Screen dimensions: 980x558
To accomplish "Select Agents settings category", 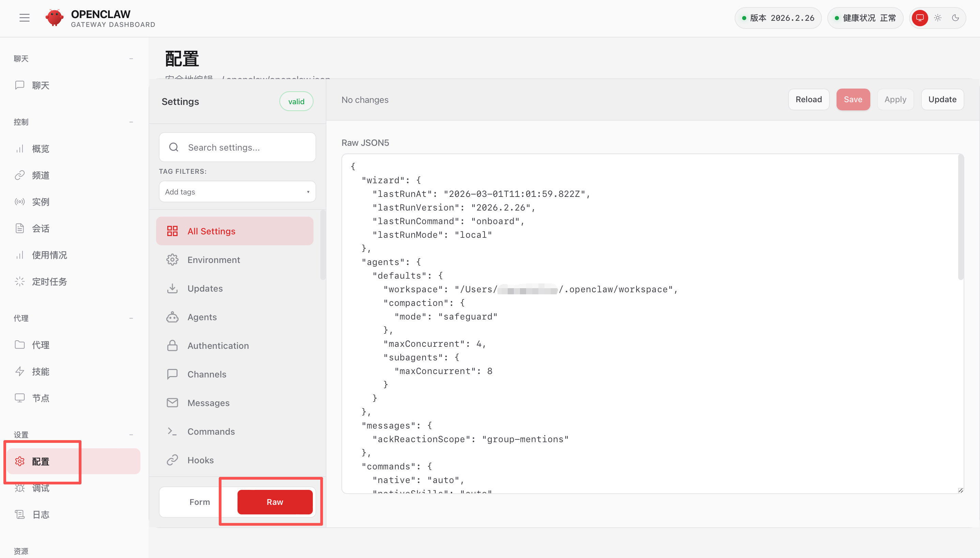I will [x=202, y=317].
